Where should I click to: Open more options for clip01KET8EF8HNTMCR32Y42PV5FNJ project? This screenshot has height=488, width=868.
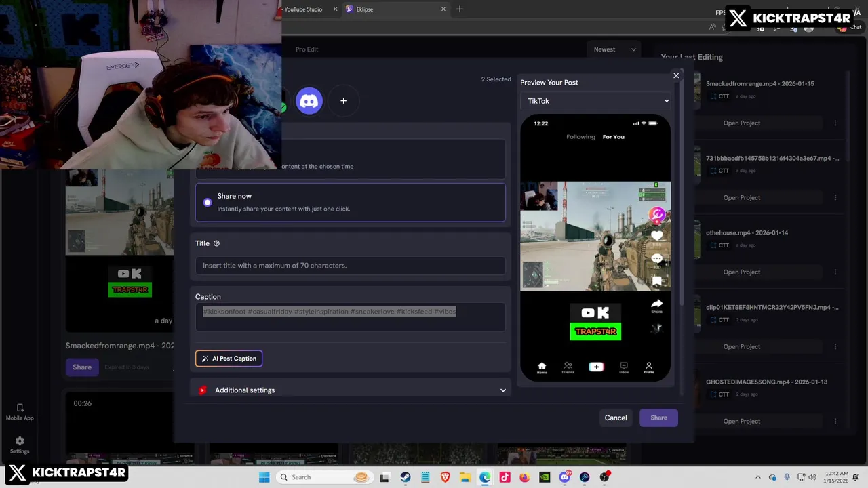coord(835,346)
